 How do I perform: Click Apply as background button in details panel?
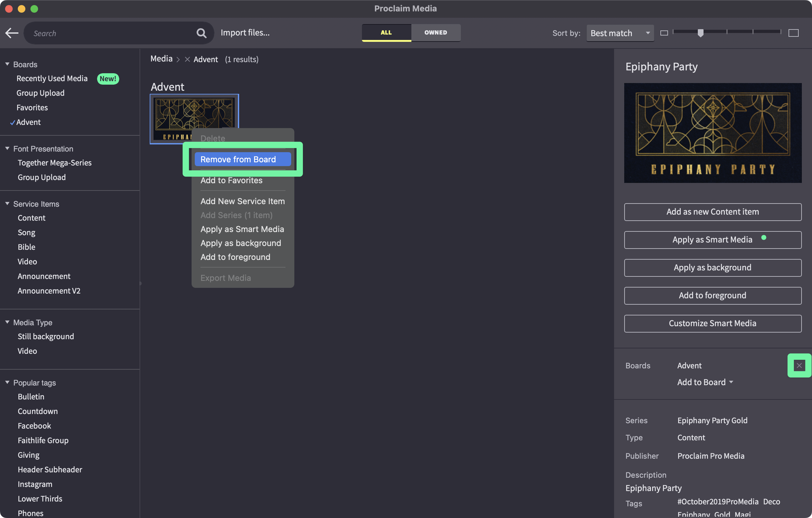[712, 268]
